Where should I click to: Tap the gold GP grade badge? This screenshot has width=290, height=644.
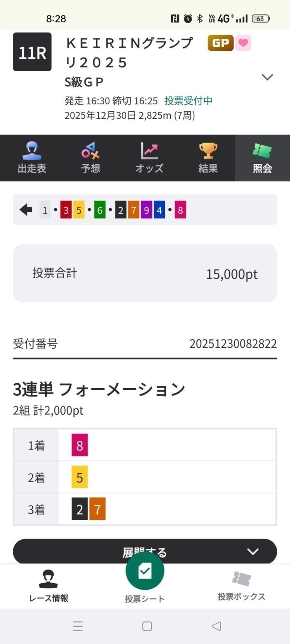click(x=220, y=43)
